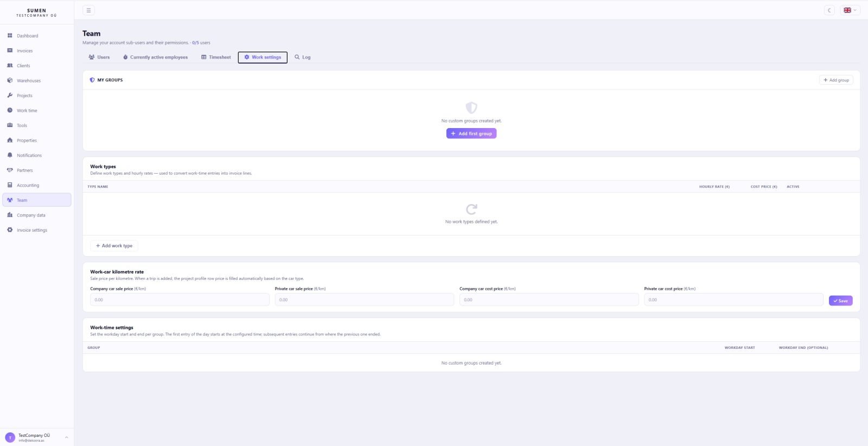
Task: Click the Add group button
Action: coord(836,80)
